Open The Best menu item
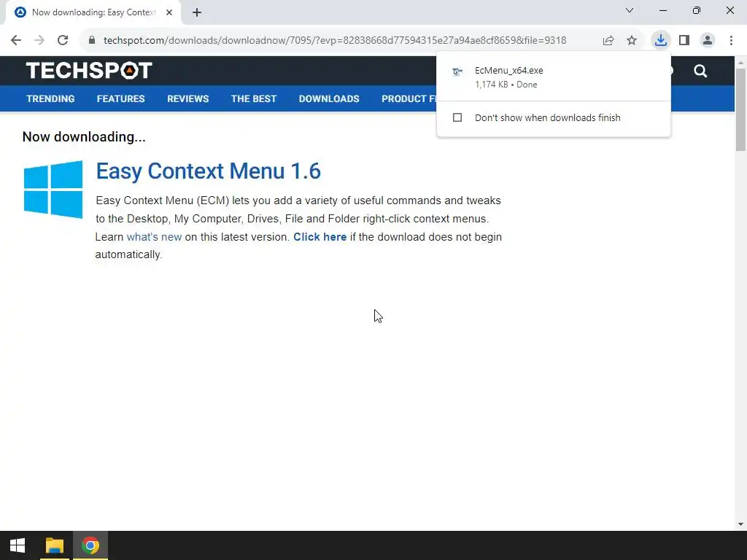 (254, 98)
